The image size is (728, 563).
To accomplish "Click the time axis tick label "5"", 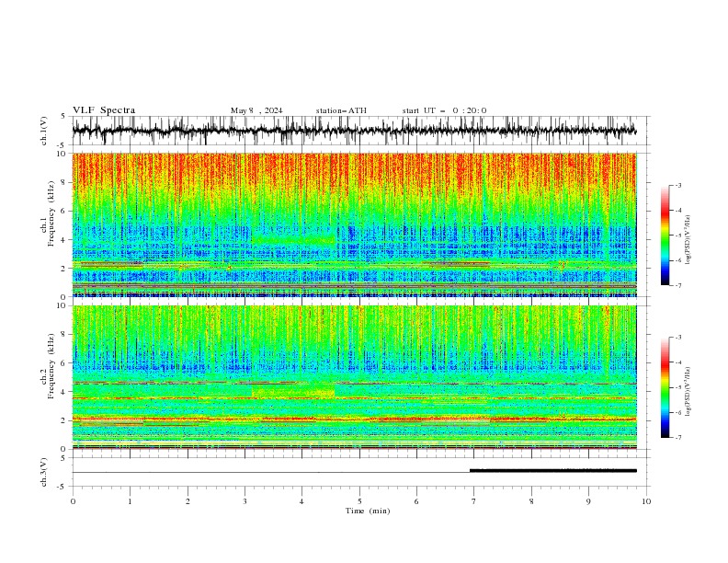I will (x=359, y=501).
